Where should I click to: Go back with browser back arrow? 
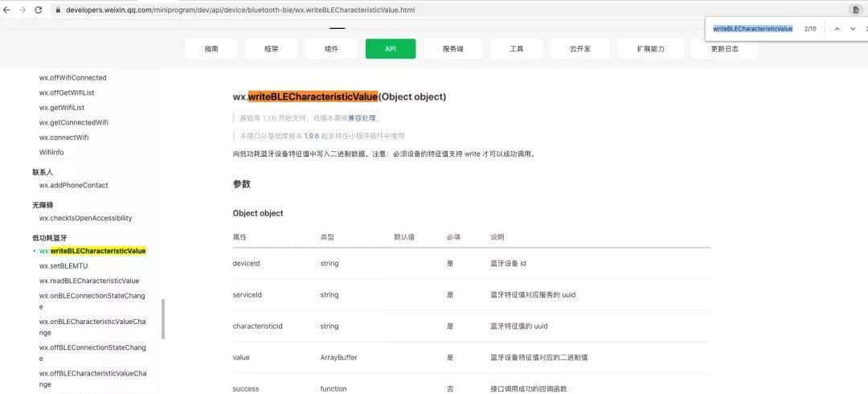pos(6,10)
